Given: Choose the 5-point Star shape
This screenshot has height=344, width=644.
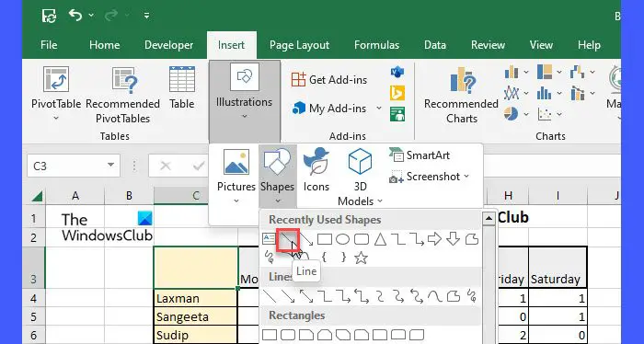Looking at the screenshot, I should (x=361, y=258).
